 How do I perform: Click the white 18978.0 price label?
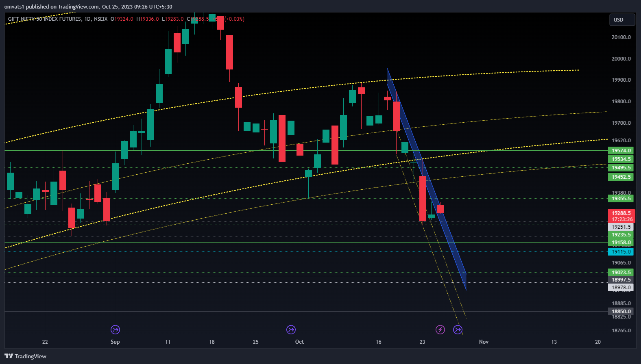[x=621, y=288]
